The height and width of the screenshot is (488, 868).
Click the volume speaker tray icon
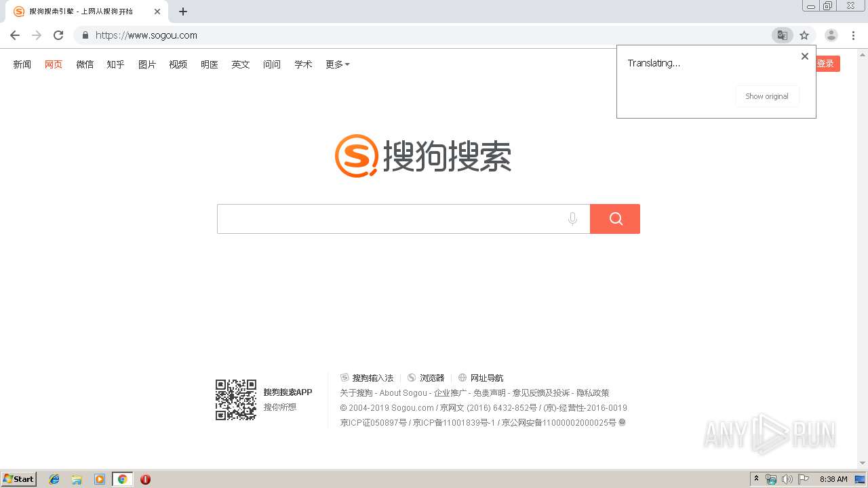[x=787, y=479]
